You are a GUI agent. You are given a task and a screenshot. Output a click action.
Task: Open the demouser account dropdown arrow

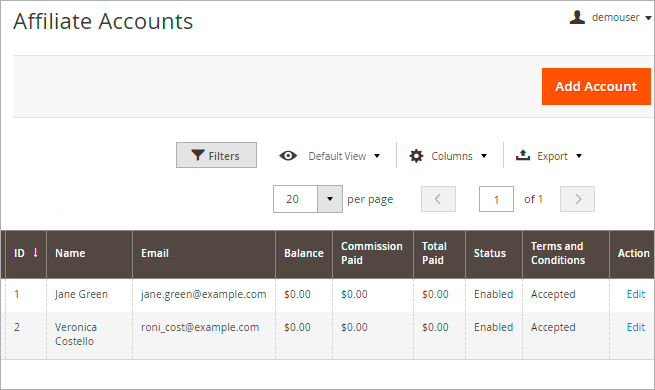click(x=648, y=18)
